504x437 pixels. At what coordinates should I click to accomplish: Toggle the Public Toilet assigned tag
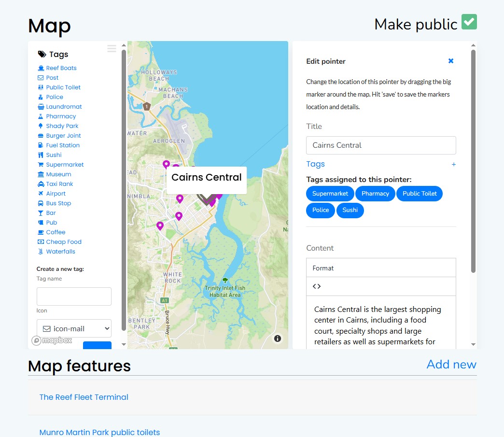(419, 194)
